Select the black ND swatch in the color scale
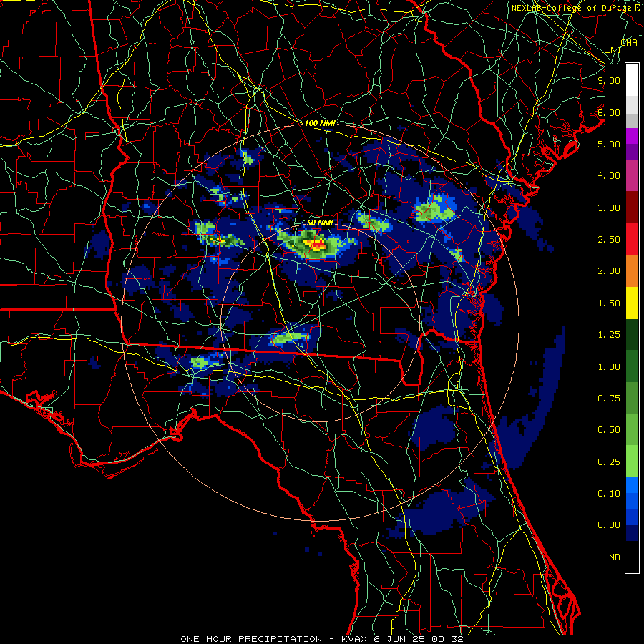This screenshot has width=644, height=644. tap(632, 557)
